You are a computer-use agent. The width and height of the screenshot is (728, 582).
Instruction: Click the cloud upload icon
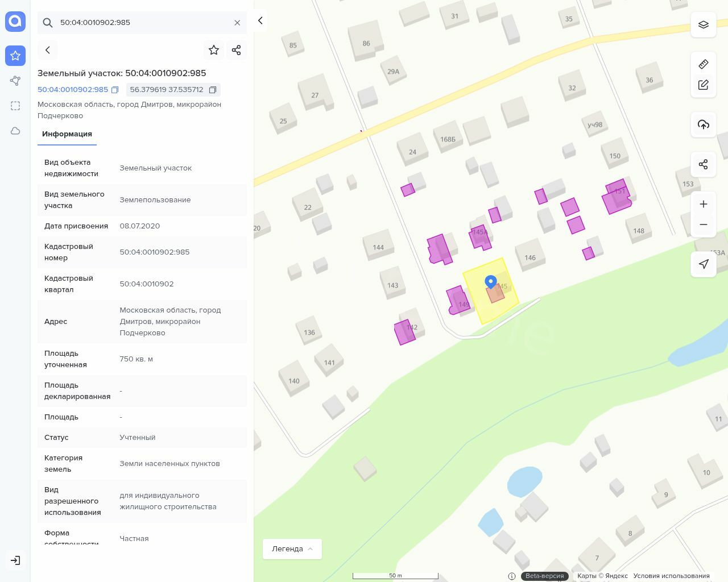pyautogui.click(x=704, y=124)
